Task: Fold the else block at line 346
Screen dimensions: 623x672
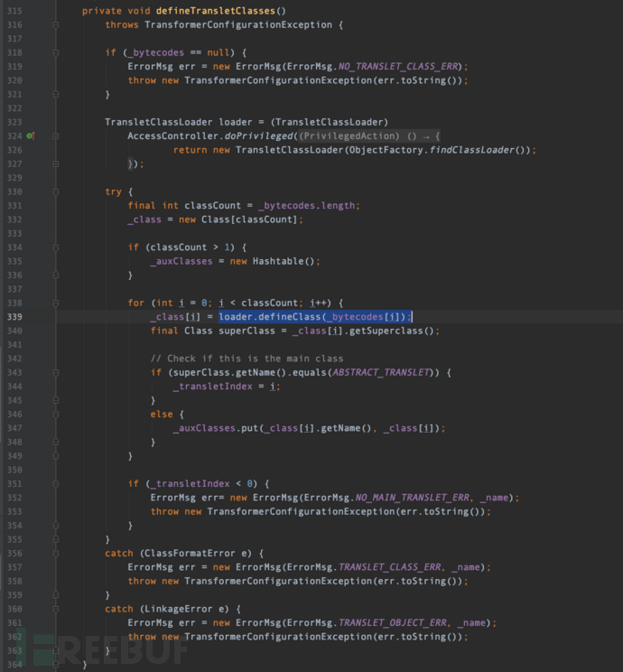Action: click(55, 414)
